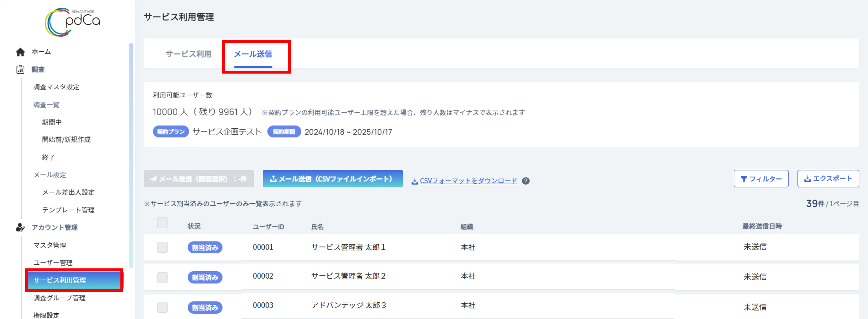This screenshot has height=319, width=868.
Task: Open ホーム in the sidebar
Action: [x=41, y=52]
